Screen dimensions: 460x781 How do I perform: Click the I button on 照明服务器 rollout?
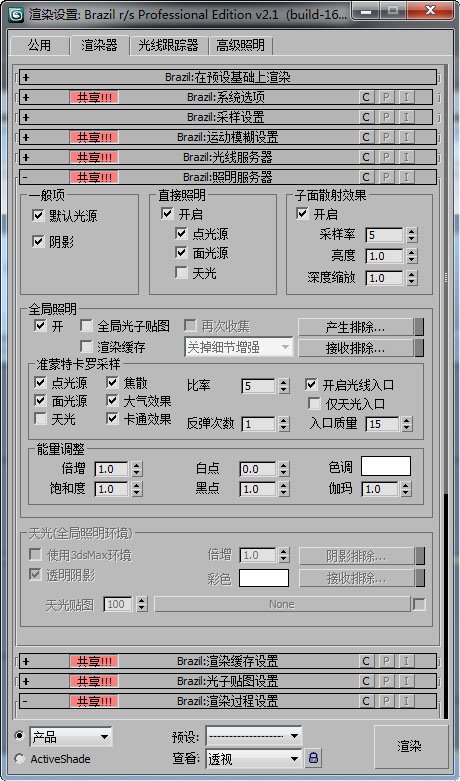point(406,177)
